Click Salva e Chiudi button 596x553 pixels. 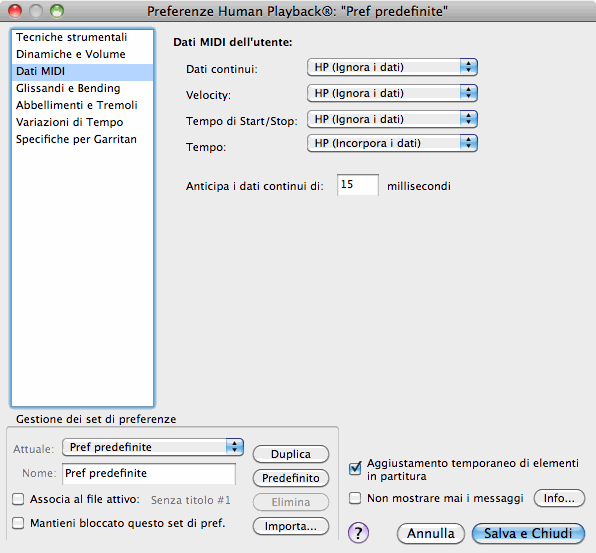click(x=528, y=533)
